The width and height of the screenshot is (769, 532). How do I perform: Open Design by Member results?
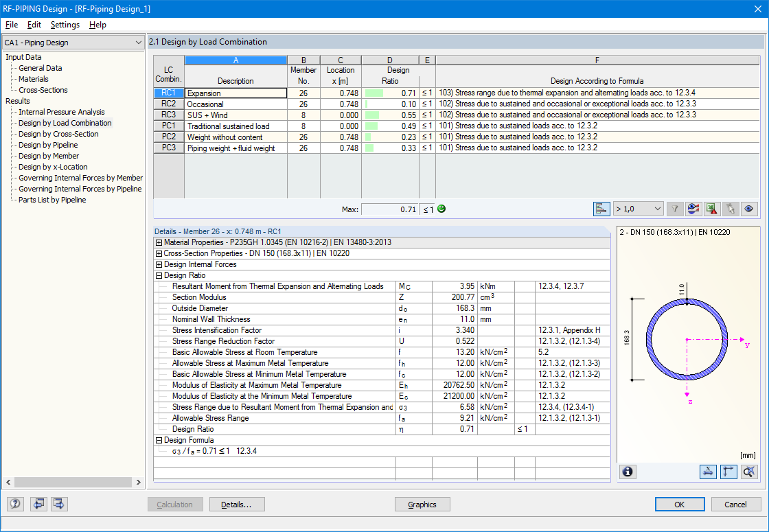click(x=49, y=156)
